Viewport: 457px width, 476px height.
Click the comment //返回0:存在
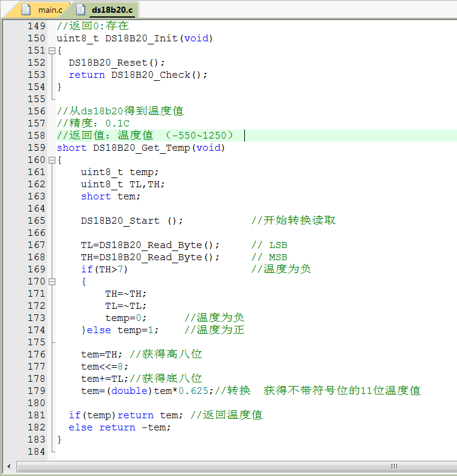(93, 26)
